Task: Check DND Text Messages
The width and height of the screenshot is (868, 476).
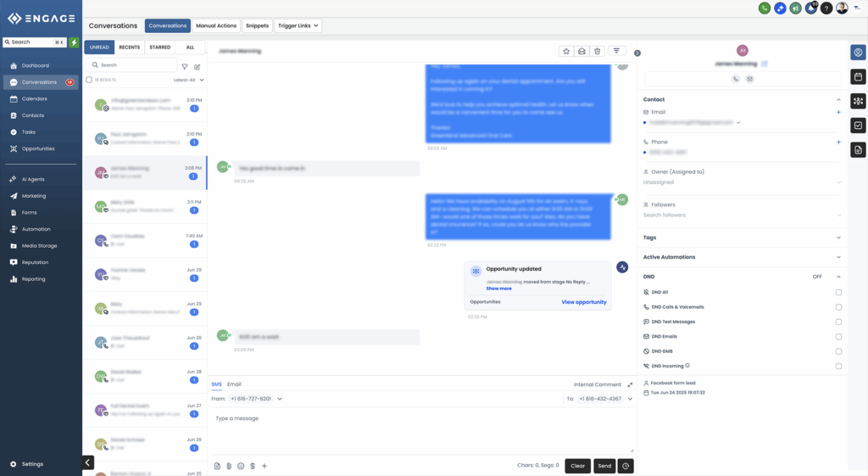Action: pos(838,322)
